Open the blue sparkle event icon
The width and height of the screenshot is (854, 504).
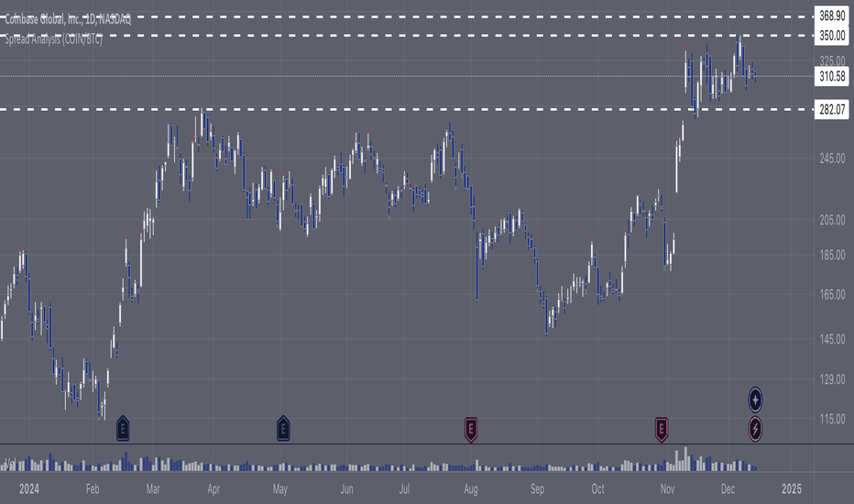[x=755, y=400]
